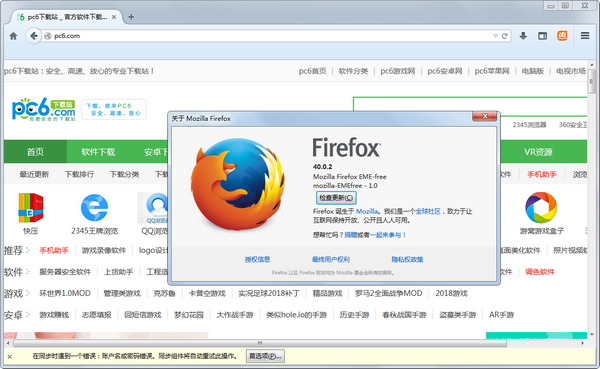Open pc6苹果网 top link
This screenshot has height=369, width=600.
pyautogui.click(x=492, y=71)
